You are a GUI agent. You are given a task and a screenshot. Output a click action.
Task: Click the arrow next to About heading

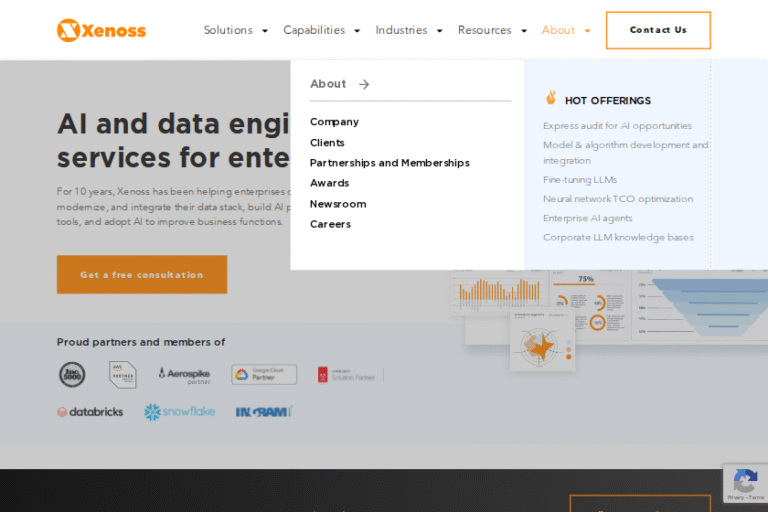[364, 85]
